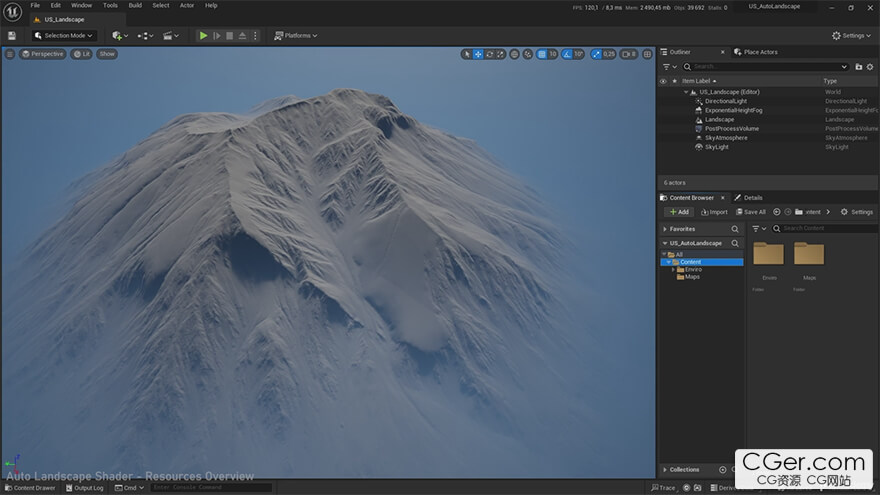Click Save All in Content Browser
Viewport: 880px width, 495px height.
tap(751, 212)
